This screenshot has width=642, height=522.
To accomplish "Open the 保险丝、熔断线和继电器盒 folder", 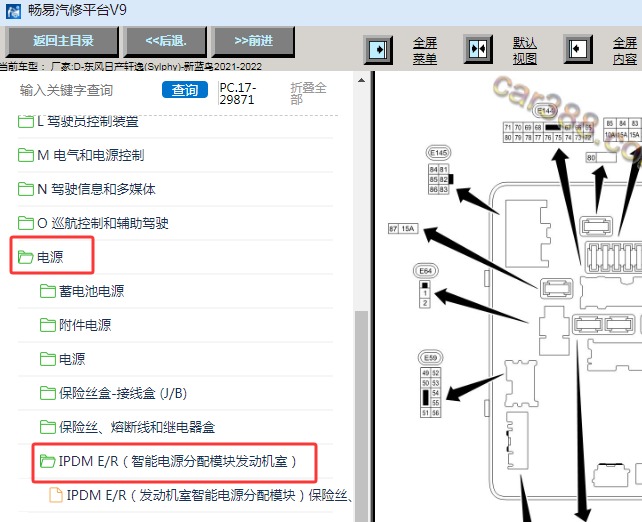I will pyautogui.click(x=137, y=427).
